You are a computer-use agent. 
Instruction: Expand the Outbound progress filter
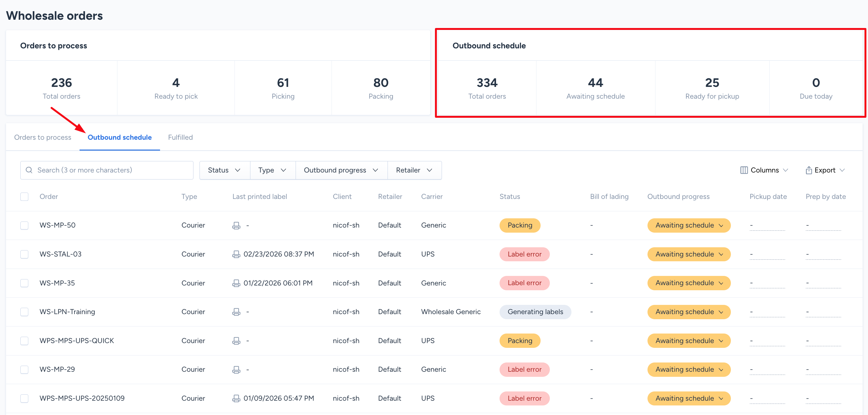pos(341,170)
